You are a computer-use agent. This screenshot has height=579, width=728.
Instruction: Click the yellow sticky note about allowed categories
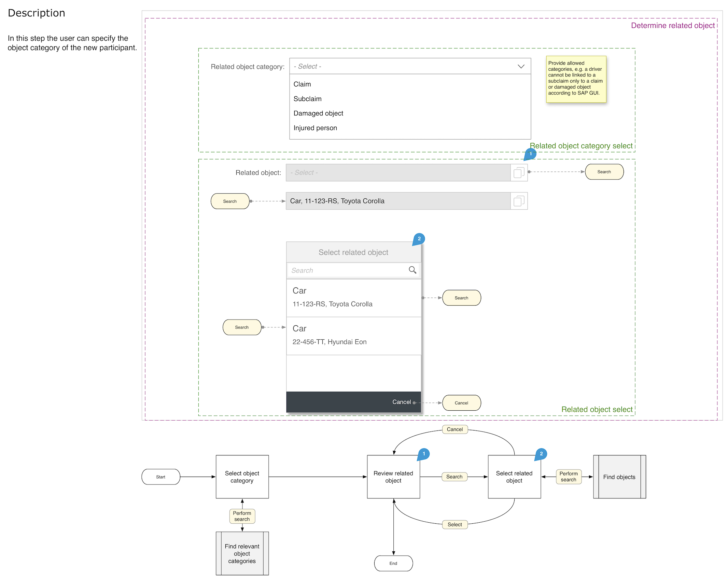click(x=576, y=79)
